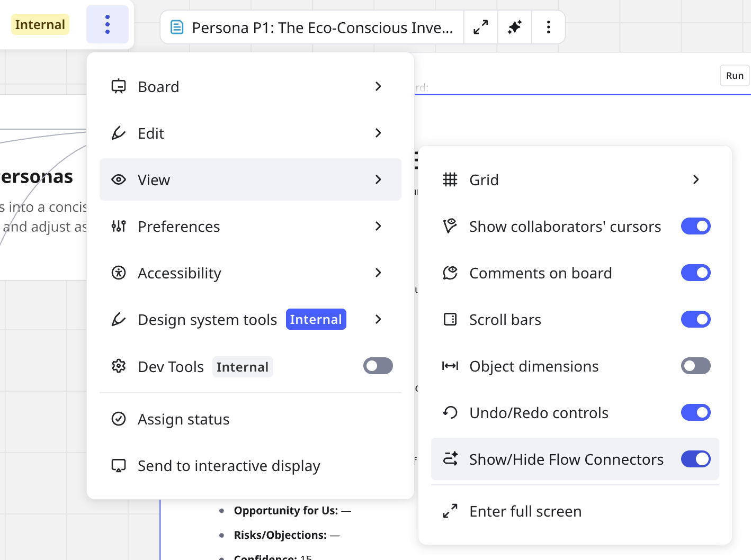Click the AI sparkle icon in document toolbar
Viewport: 751px width, 560px height.
click(514, 27)
